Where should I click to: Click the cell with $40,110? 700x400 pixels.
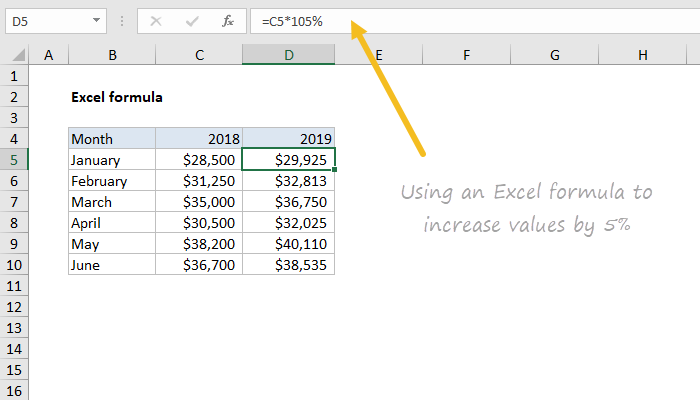(x=288, y=243)
